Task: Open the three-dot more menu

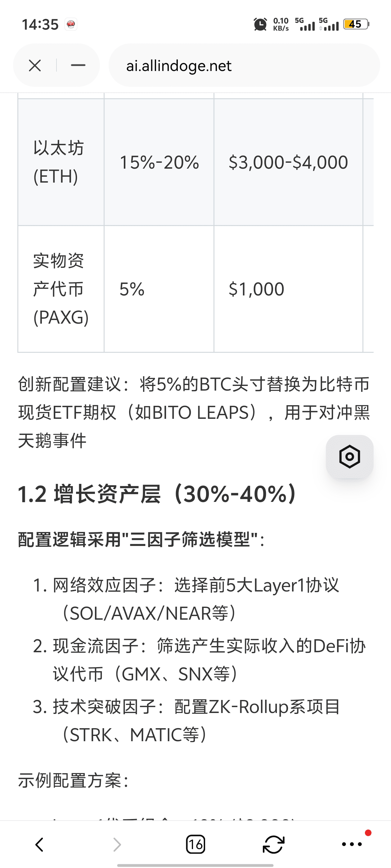Action: pyautogui.click(x=352, y=844)
